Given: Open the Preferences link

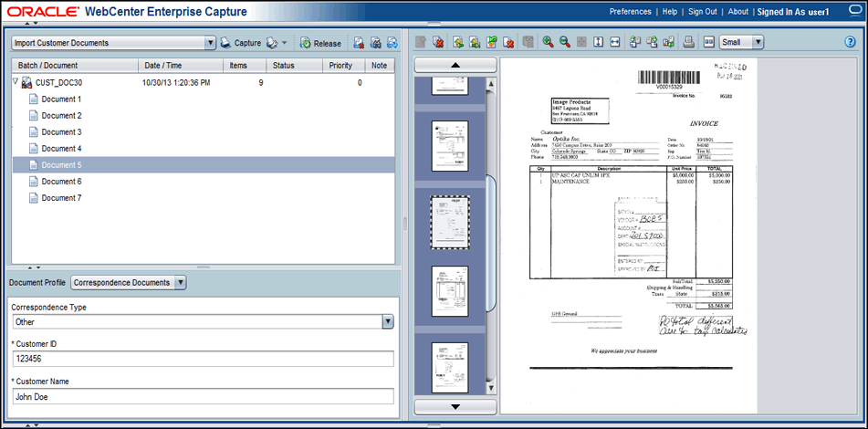Looking at the screenshot, I should click(630, 12).
